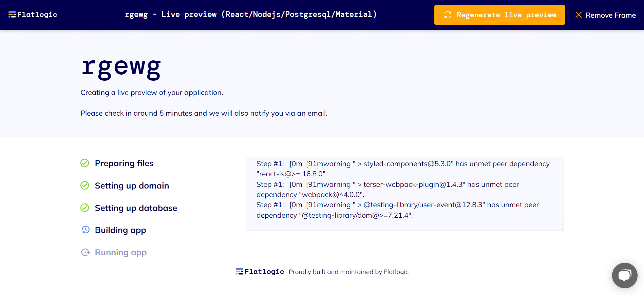Open the chat bubble widget
Image resolution: width=644 pixels, height=295 pixels.
click(x=624, y=275)
